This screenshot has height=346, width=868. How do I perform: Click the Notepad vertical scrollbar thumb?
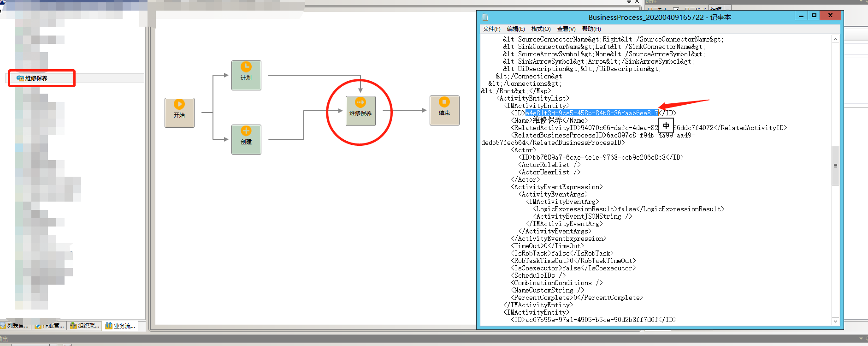tap(835, 165)
